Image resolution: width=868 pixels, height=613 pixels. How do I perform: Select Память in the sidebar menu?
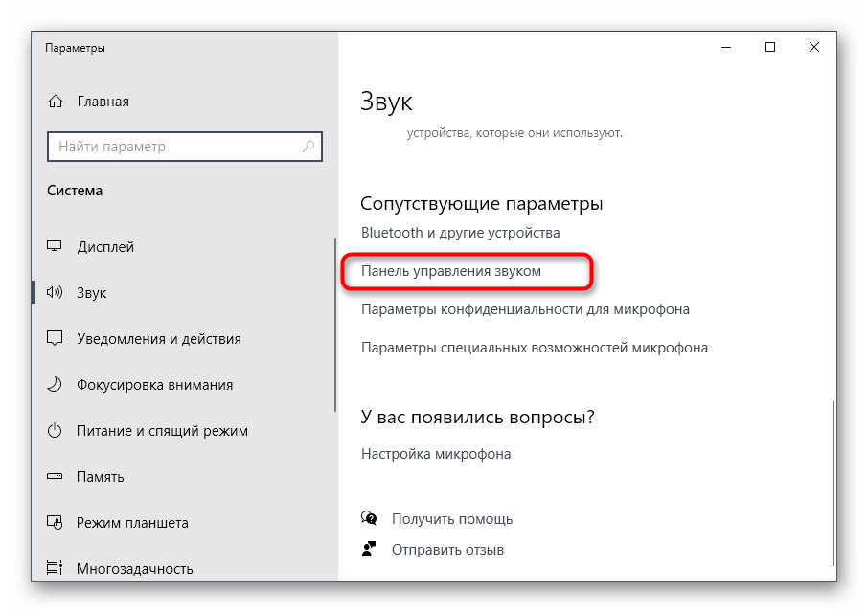(x=101, y=477)
